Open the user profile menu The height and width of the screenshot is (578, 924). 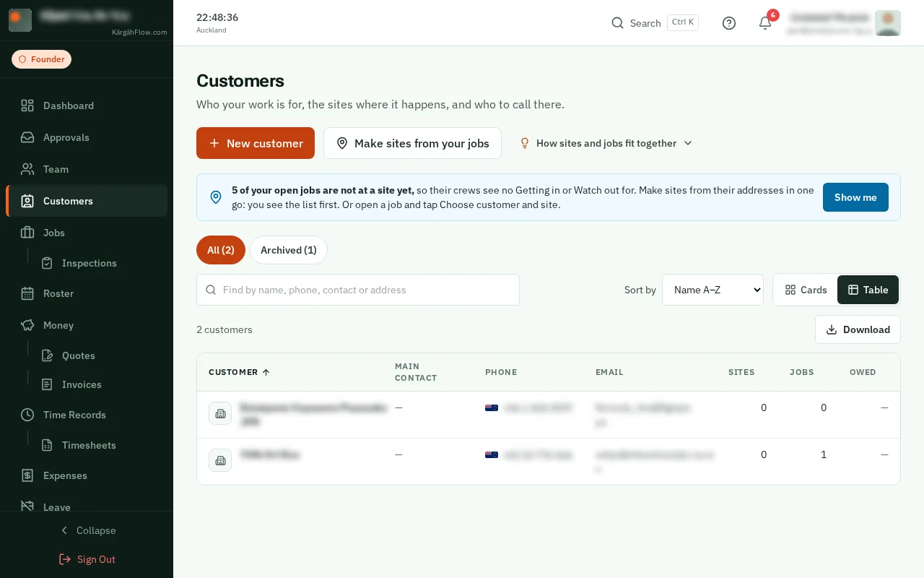coord(843,23)
